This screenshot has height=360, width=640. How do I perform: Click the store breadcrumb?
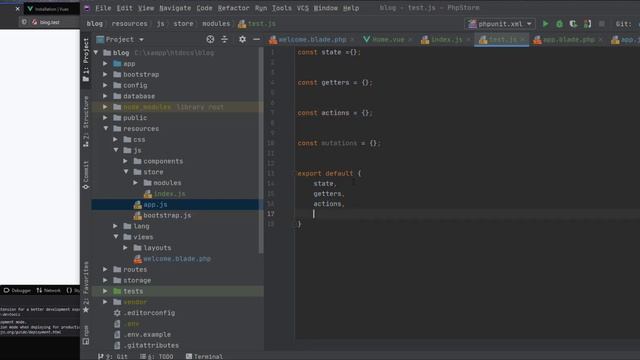tap(183, 24)
